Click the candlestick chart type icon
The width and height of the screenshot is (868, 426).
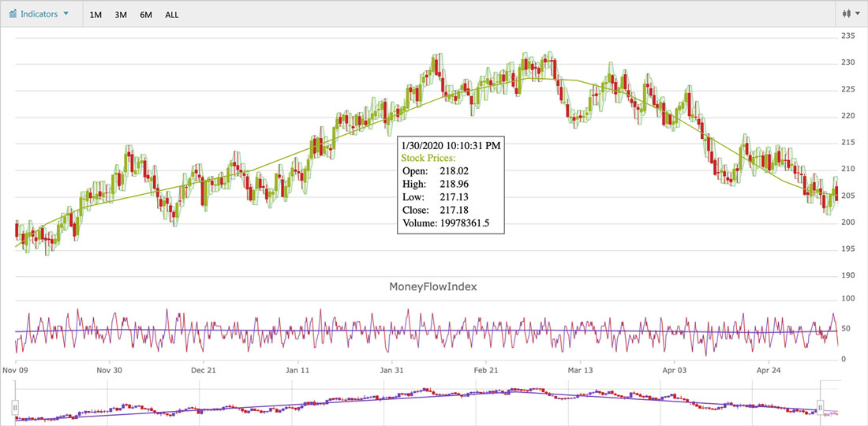(x=847, y=14)
